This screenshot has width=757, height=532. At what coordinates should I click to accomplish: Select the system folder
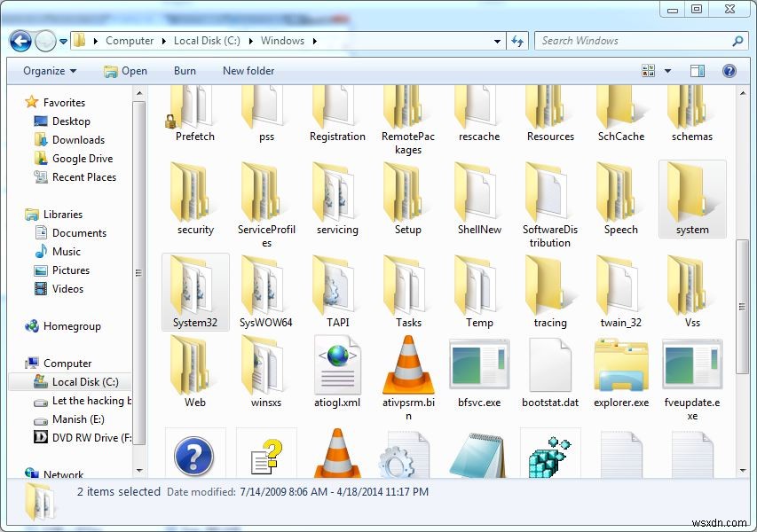coord(692,199)
